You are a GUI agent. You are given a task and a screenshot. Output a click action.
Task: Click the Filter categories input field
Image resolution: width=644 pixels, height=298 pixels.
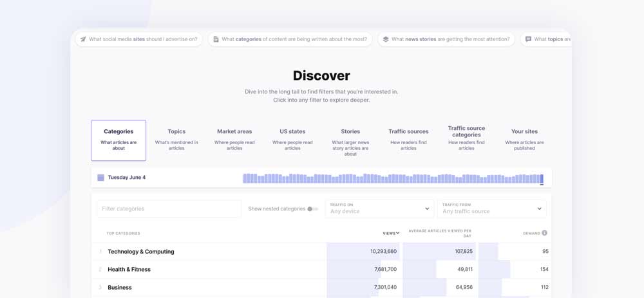pyautogui.click(x=169, y=209)
